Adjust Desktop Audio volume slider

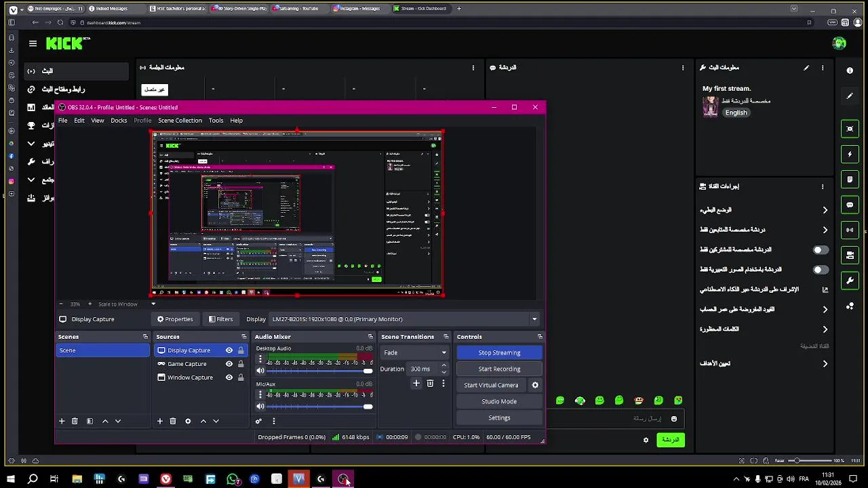click(319, 371)
